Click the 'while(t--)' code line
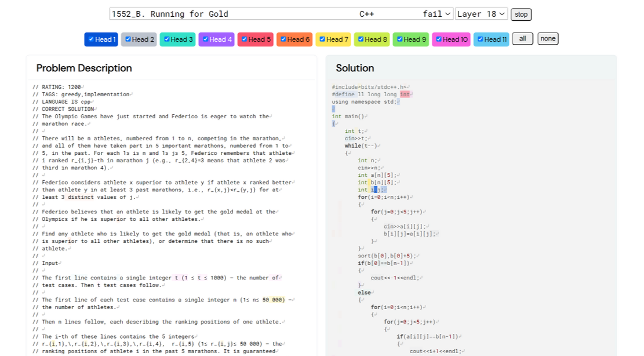The height and width of the screenshot is (356, 644). [x=361, y=146]
